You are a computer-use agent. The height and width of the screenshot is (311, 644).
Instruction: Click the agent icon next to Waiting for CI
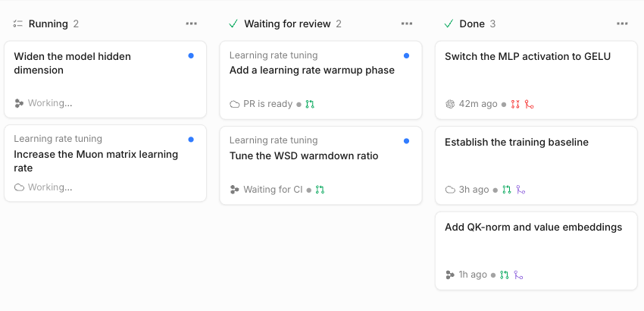[235, 190]
